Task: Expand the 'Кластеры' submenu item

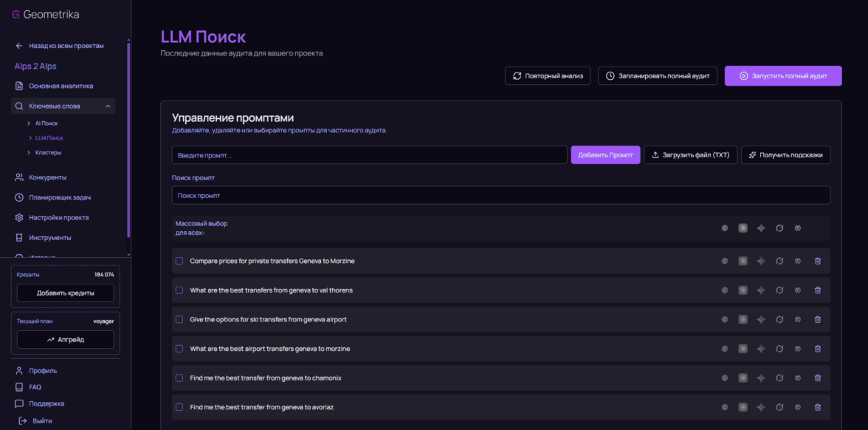Action: point(48,152)
